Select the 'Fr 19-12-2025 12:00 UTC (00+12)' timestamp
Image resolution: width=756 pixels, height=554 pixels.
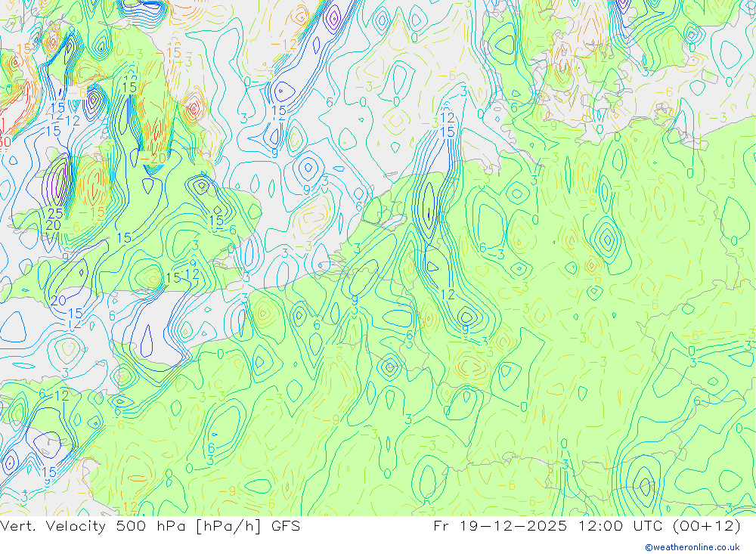(x=587, y=526)
